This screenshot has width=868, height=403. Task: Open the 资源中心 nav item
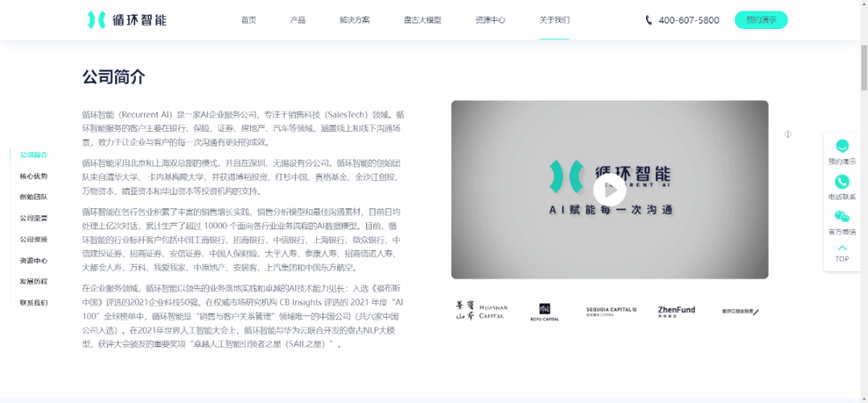click(490, 20)
